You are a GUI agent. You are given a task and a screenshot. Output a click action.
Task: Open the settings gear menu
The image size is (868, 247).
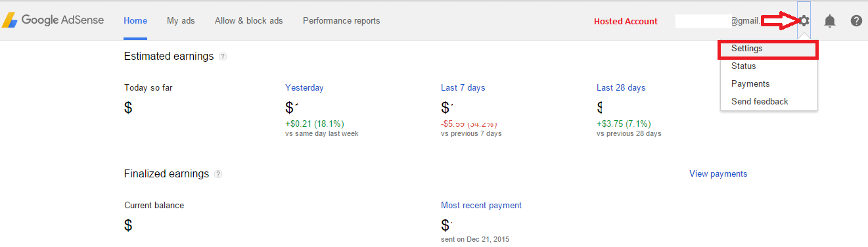pos(804,20)
